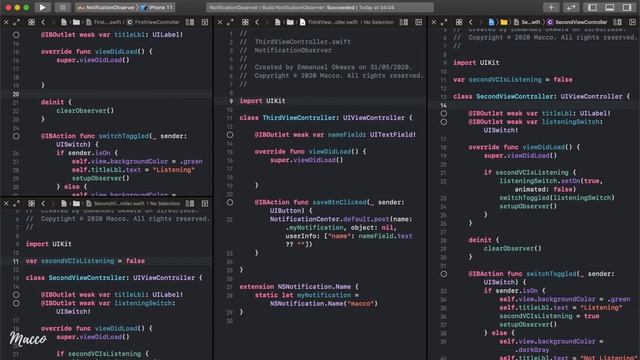Image resolution: width=640 pixels, height=360 pixels.
Task: Add an editor from right SecondViewController pane
Action: click(x=632, y=22)
